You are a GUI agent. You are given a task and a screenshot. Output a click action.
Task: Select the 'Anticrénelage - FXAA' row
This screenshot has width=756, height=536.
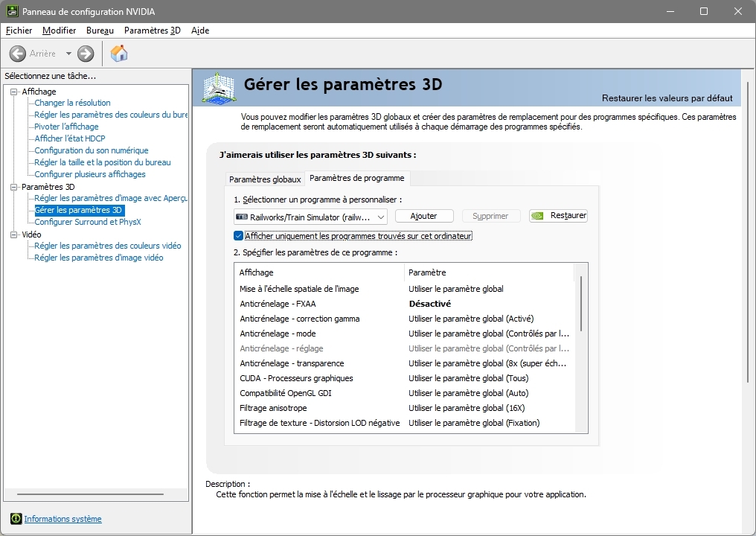405,304
